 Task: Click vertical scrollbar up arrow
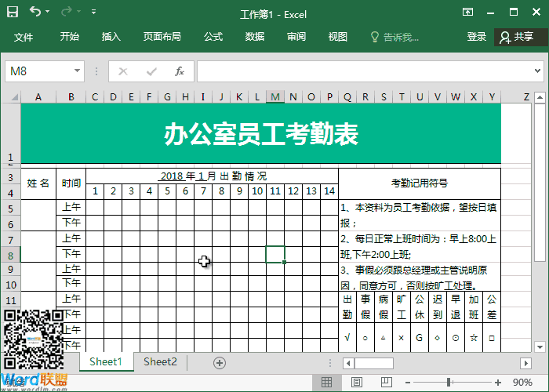tap(540, 97)
